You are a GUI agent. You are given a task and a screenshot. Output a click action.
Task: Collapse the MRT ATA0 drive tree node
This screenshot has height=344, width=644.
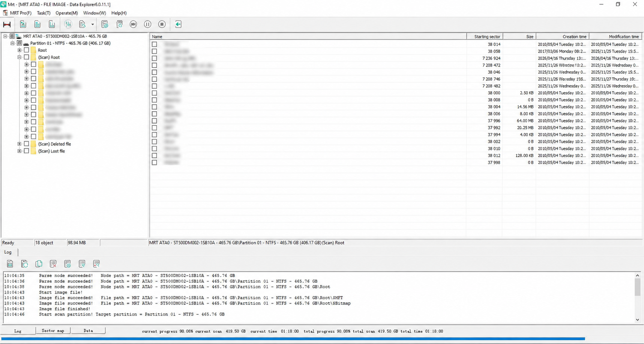5,36
